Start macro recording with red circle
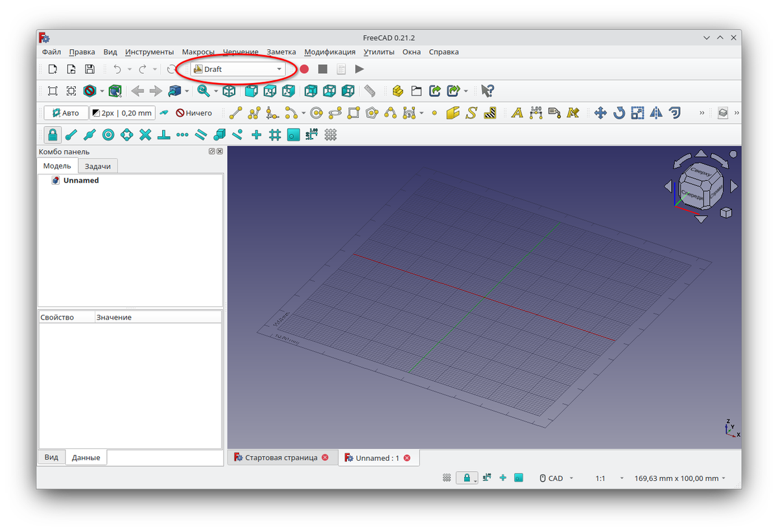Image resolution: width=778 pixels, height=532 pixels. pos(304,69)
